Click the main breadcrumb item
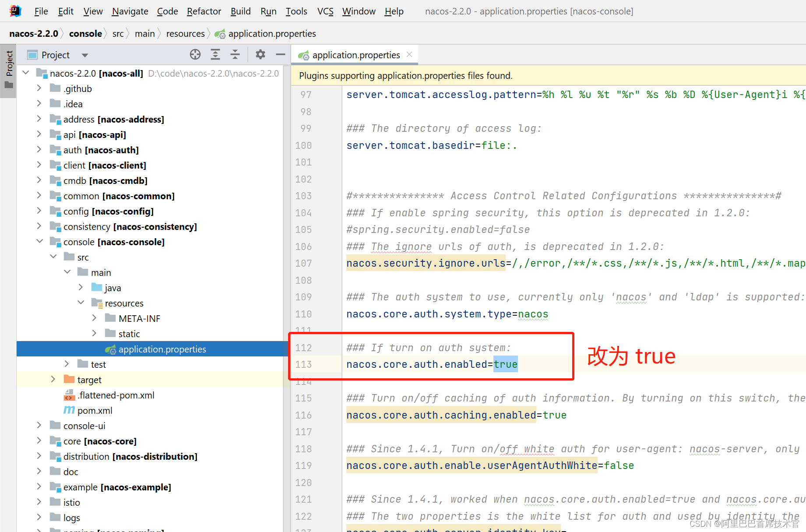The image size is (806, 532). point(145,34)
